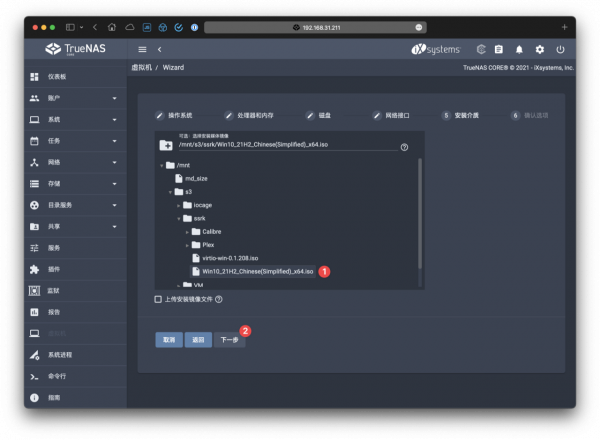
Task: Expand the Network menu arrow
Action: [x=114, y=163]
